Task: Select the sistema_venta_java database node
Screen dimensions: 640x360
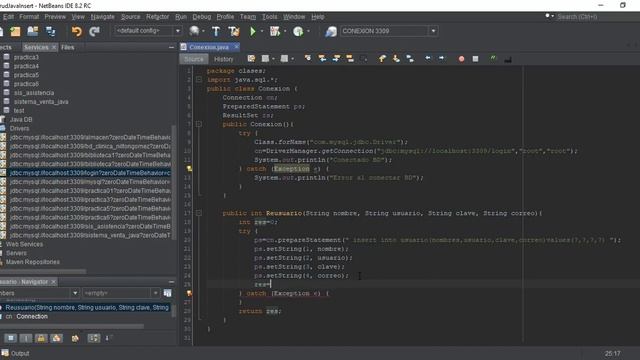Action: 41,102
